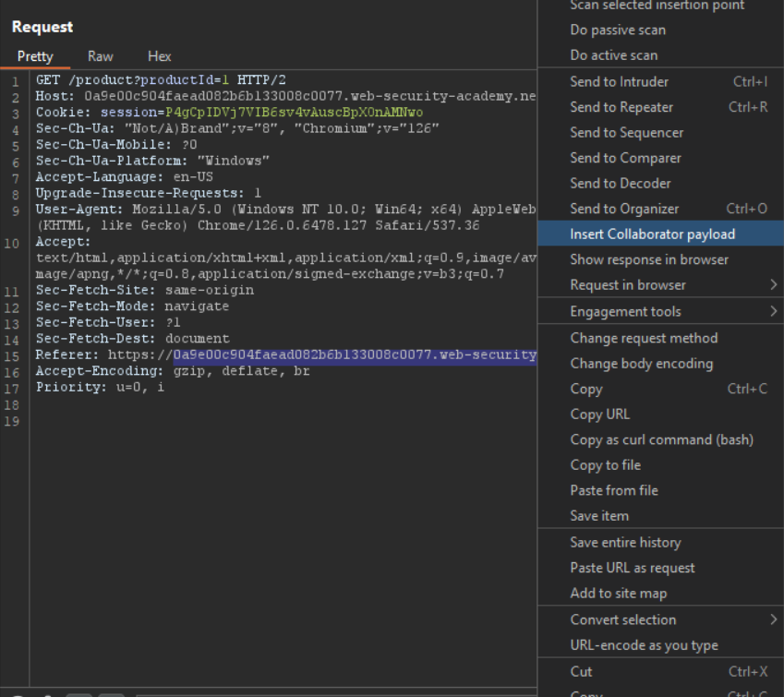
Task: Select Do passive scan
Action: [617, 30]
